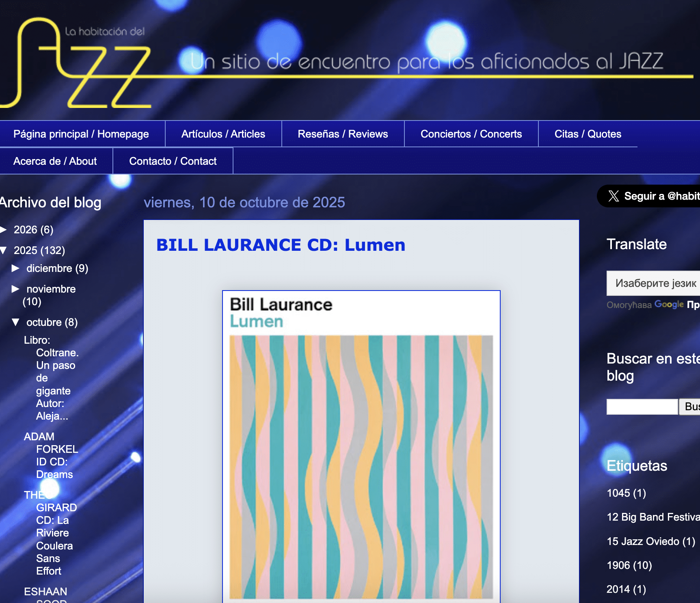Image resolution: width=700 pixels, height=603 pixels.
Task: Open the Libro: Coltrane. Un paso de gigante post
Action: point(51,378)
